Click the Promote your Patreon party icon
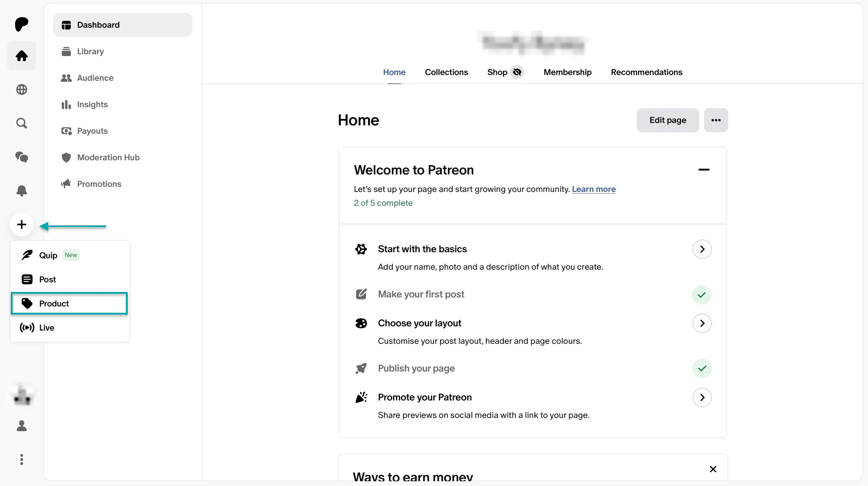 click(361, 397)
